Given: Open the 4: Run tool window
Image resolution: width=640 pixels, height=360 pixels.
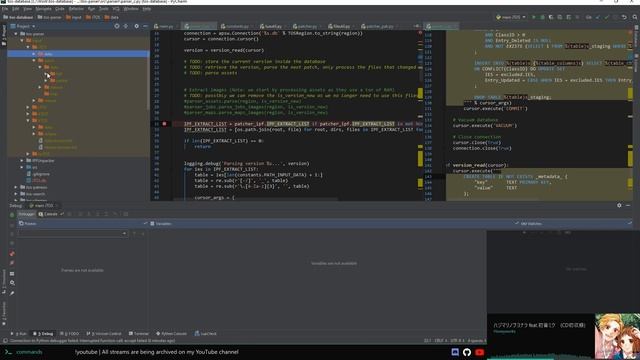Looking at the screenshot, I should (x=19, y=333).
